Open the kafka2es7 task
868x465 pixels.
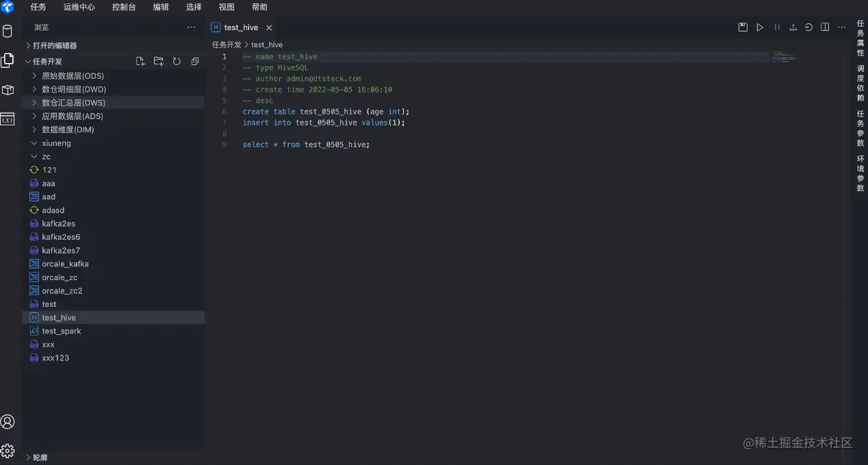click(114, 251)
